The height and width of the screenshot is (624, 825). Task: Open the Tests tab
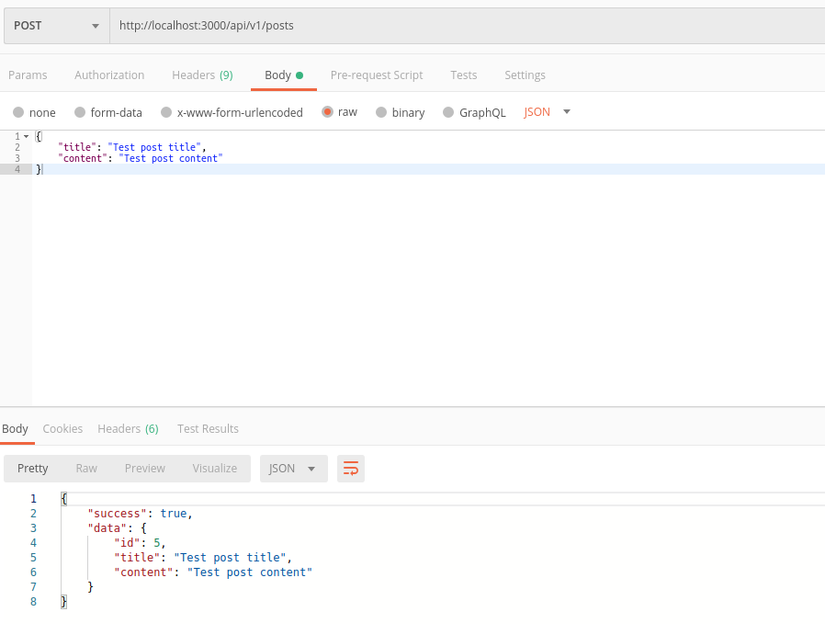click(463, 75)
